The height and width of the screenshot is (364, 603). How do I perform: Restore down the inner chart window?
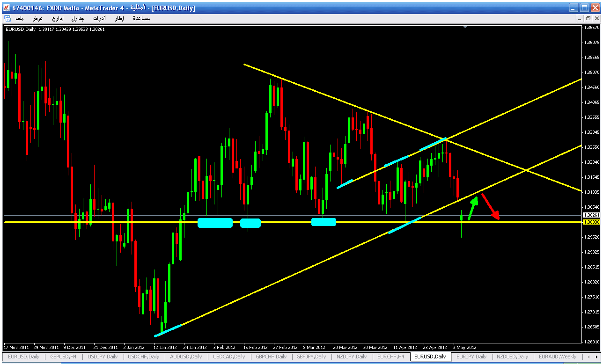[x=588, y=19]
